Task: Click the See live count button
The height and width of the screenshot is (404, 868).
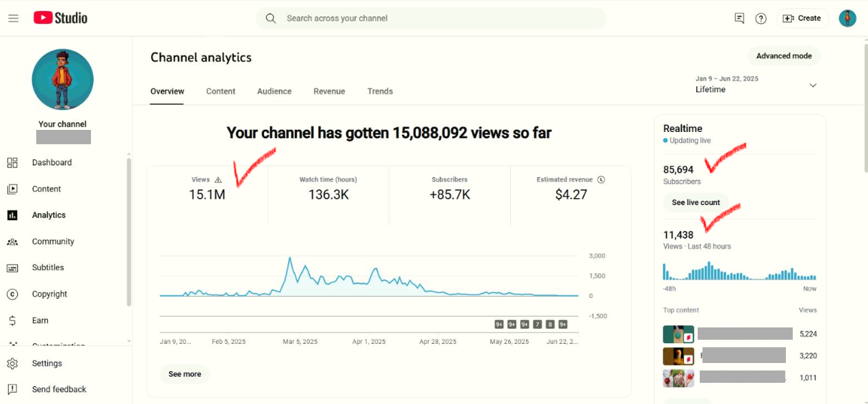Action: tap(696, 202)
